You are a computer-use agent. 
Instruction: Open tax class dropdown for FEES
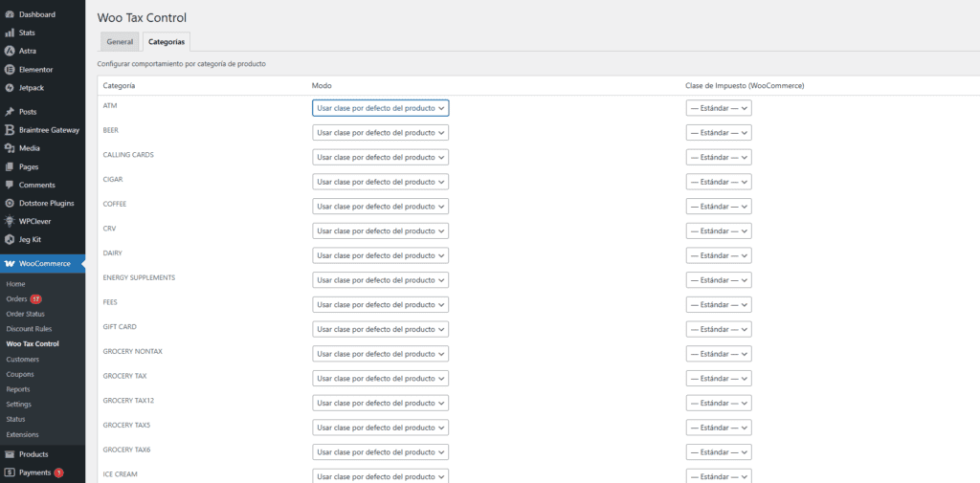[x=719, y=304]
